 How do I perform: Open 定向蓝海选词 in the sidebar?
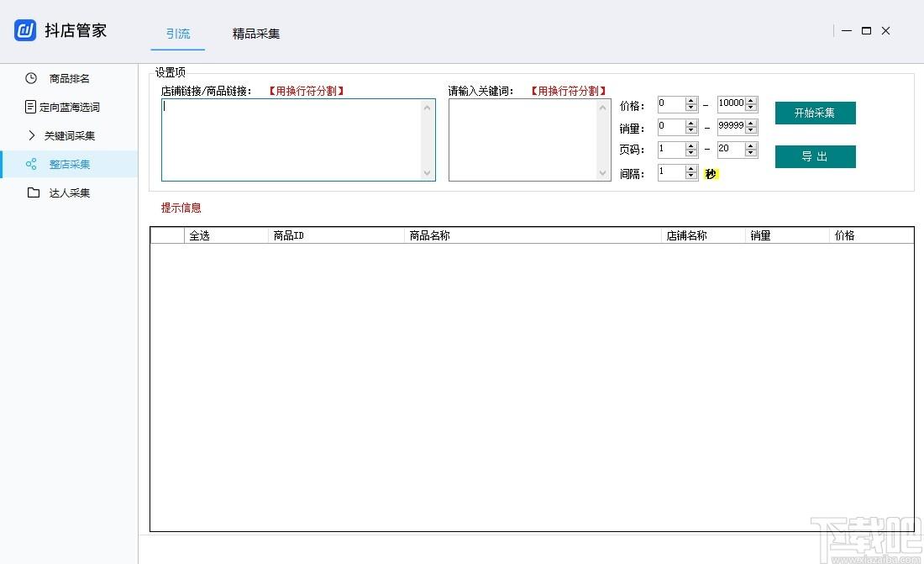(x=69, y=108)
